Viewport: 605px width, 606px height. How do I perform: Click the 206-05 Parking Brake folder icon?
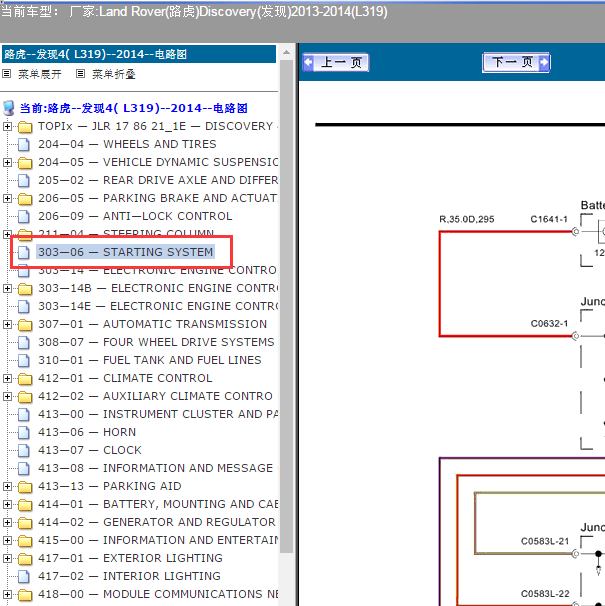(25, 199)
